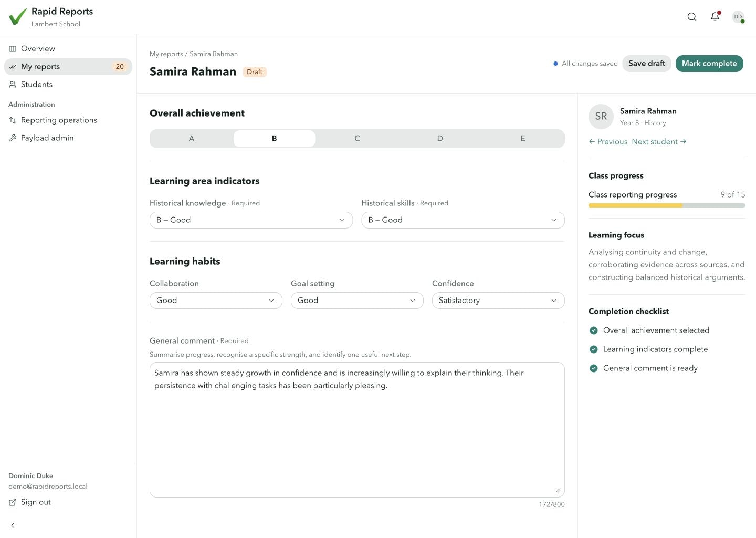Click the Payload admin wrench icon

tap(13, 138)
